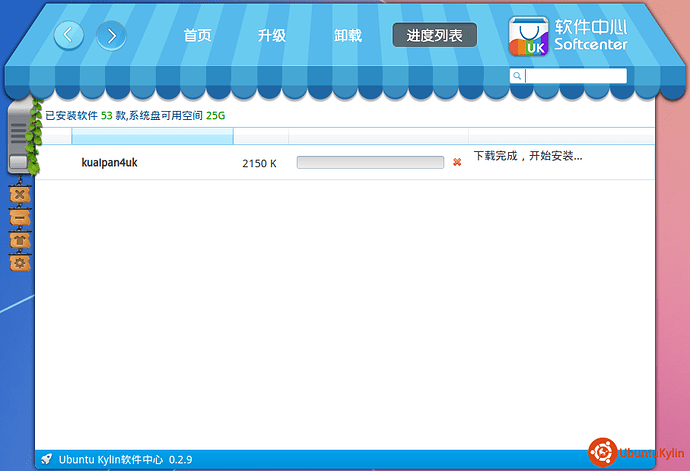Open skin options via wooden shirt sign
The image size is (690, 471).
tap(20, 240)
